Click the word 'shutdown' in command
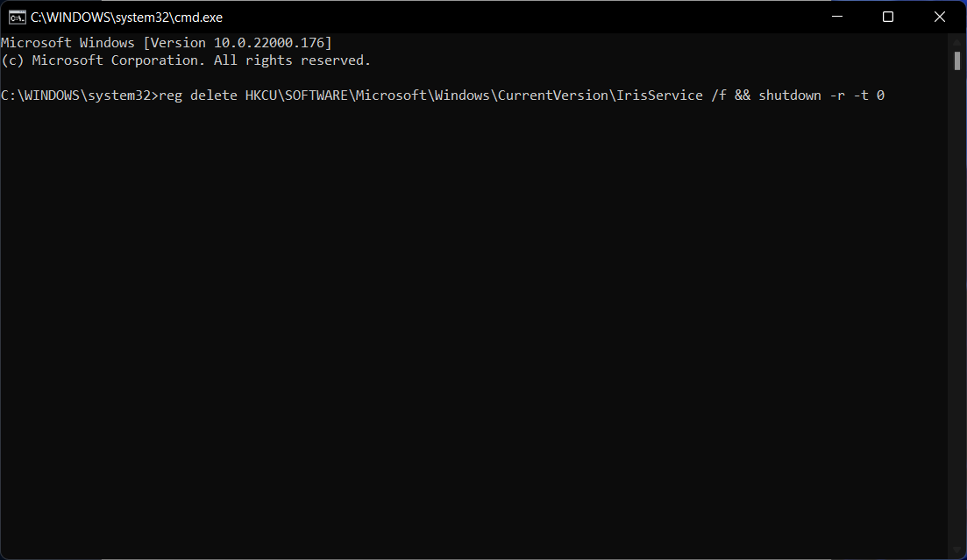The image size is (967, 560). pos(790,95)
